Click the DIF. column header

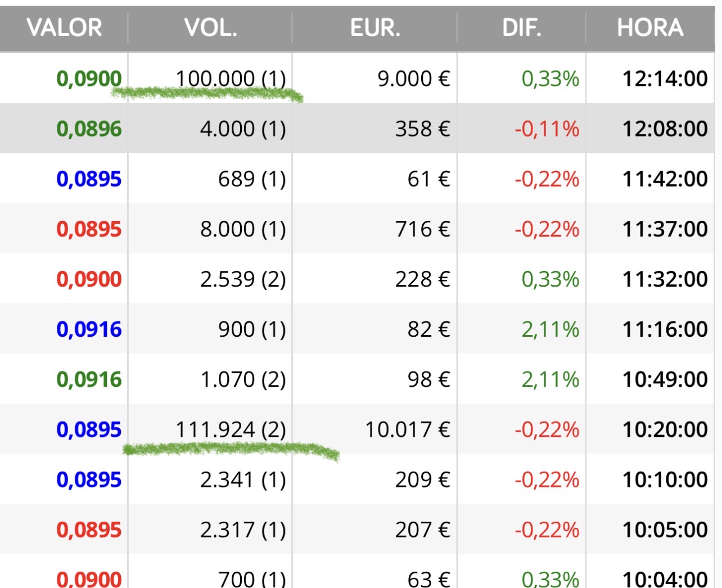pos(522,28)
